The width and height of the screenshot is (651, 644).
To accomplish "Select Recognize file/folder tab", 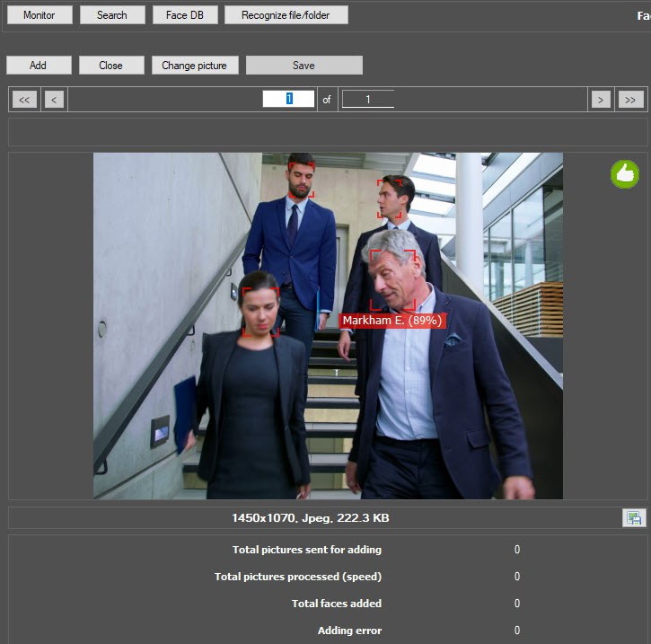I will tap(286, 15).
